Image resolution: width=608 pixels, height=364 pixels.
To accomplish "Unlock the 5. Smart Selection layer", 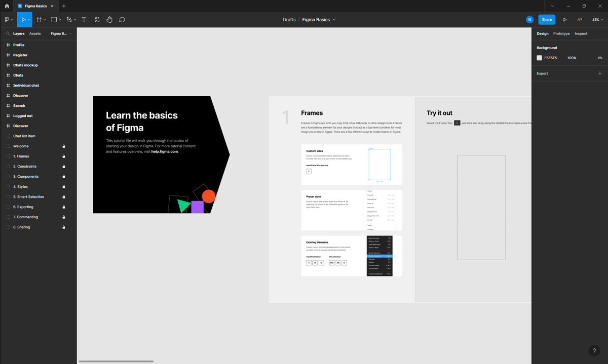I will tap(64, 197).
